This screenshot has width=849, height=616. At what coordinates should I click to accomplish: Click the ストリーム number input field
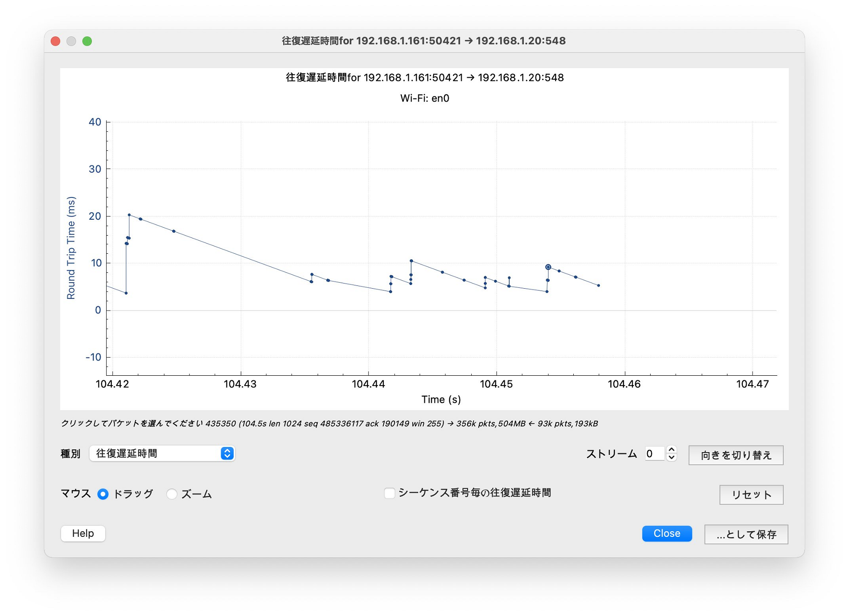(x=654, y=454)
